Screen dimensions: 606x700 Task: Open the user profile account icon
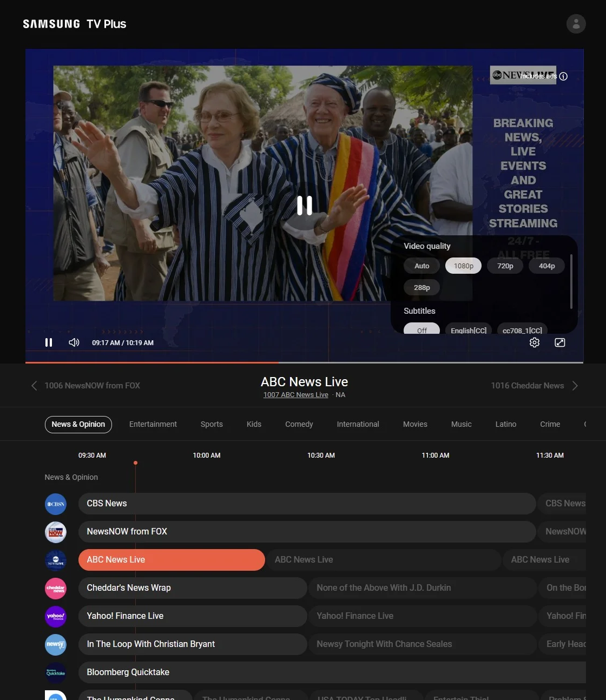(576, 24)
